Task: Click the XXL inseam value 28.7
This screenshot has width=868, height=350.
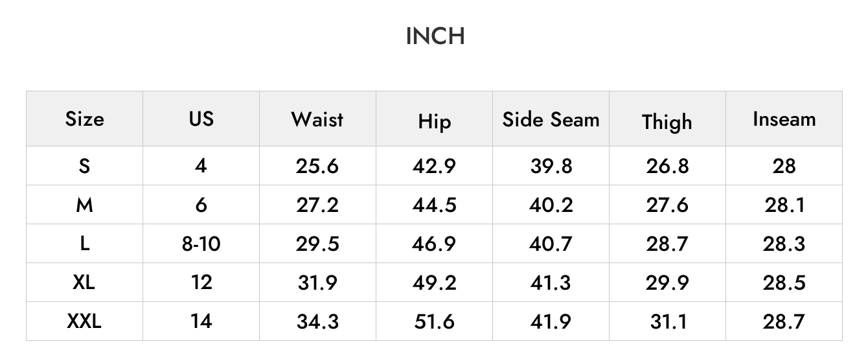Action: tap(784, 321)
